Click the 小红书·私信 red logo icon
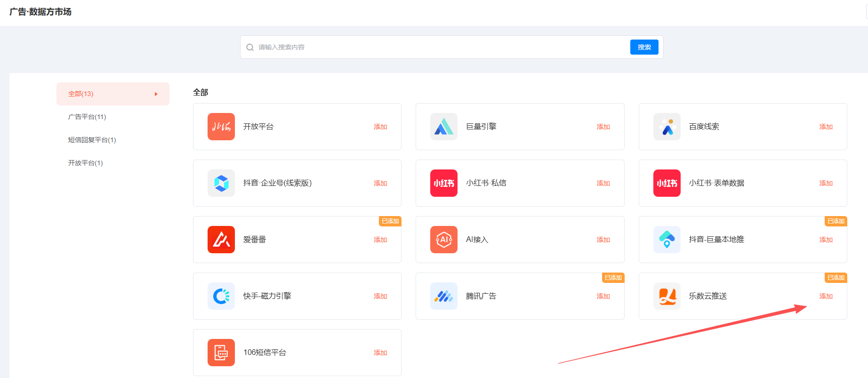This screenshot has height=378, width=868. [x=443, y=183]
